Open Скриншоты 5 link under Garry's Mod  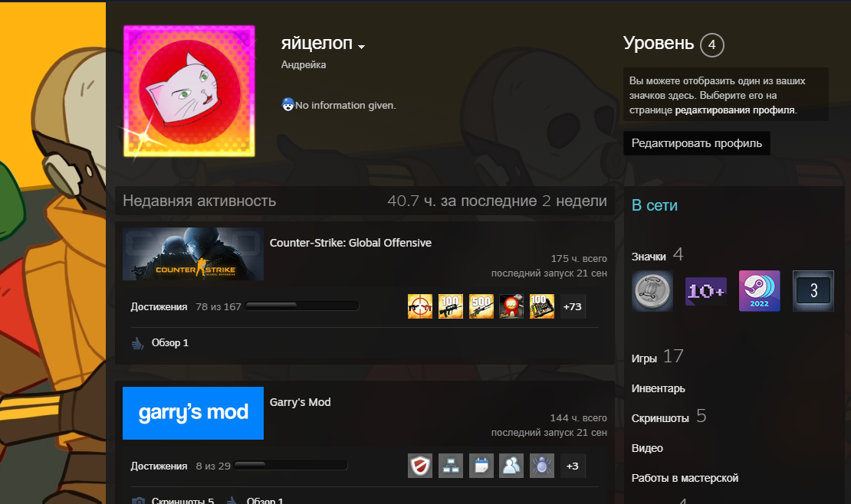(183, 500)
